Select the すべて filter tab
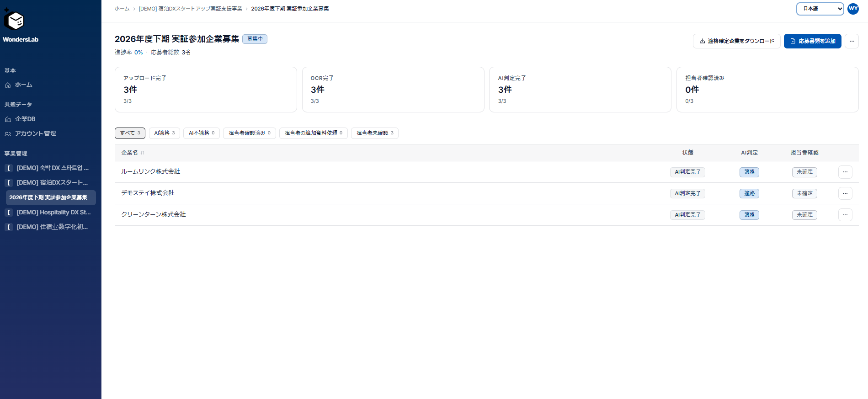 130,133
